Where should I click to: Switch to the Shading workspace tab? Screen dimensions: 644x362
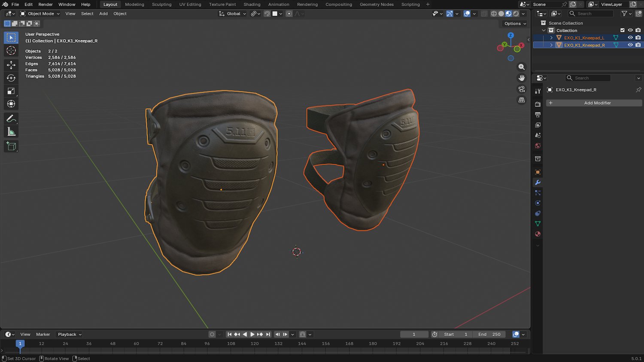(x=252, y=4)
